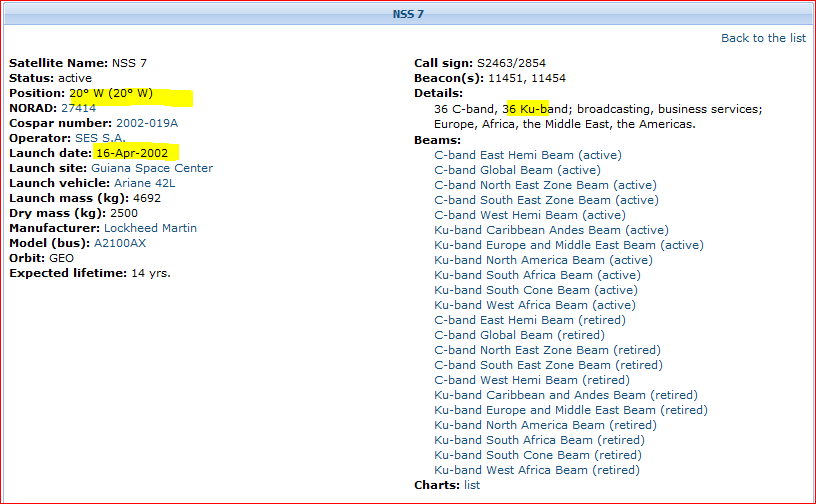Screen dimensions: 816x504
Task: Open the Charts 'list' link
Action: pos(470,485)
